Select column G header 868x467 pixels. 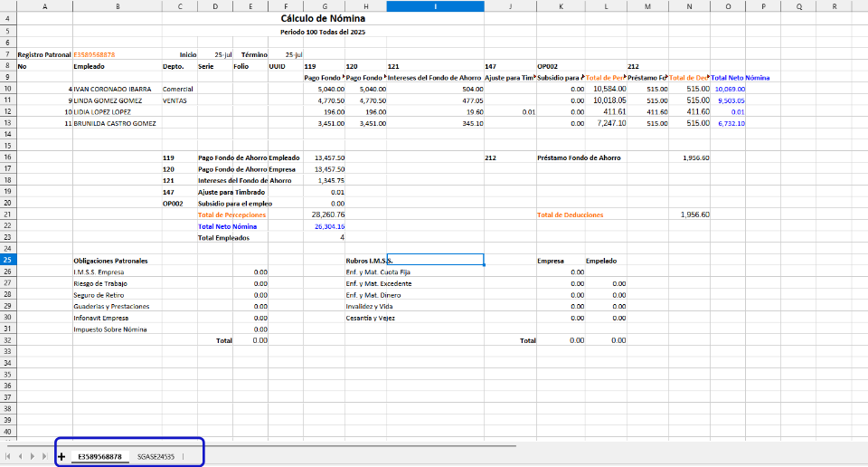coord(325,6)
